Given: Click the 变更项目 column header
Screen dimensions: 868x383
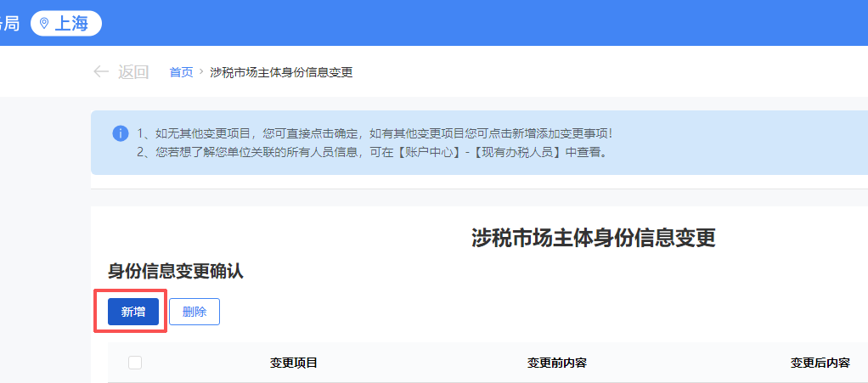Looking at the screenshot, I should coord(294,363).
